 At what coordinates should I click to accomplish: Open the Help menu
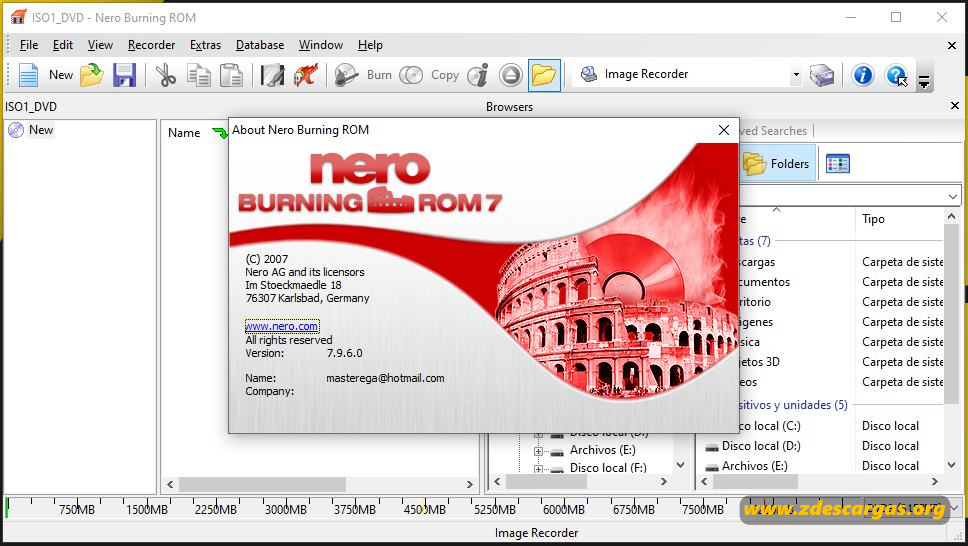[x=370, y=45]
